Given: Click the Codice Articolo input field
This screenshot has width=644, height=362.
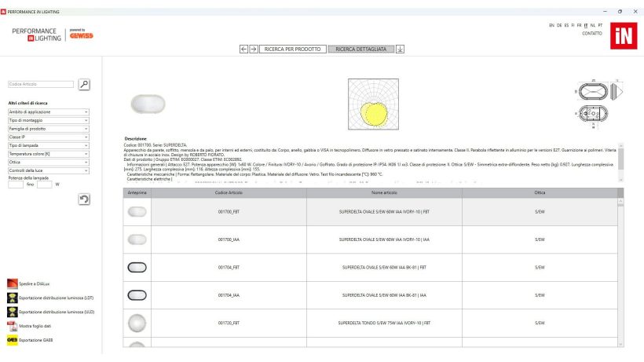Looking at the screenshot, I should [41, 84].
